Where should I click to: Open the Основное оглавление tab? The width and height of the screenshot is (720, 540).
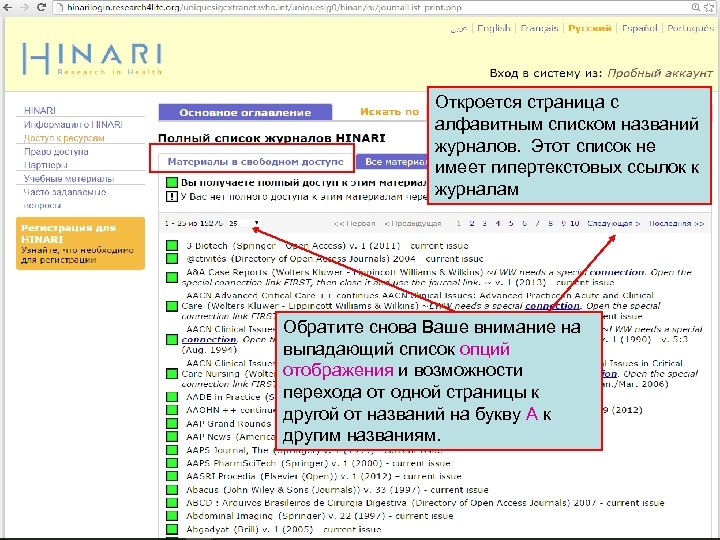[x=245, y=112]
